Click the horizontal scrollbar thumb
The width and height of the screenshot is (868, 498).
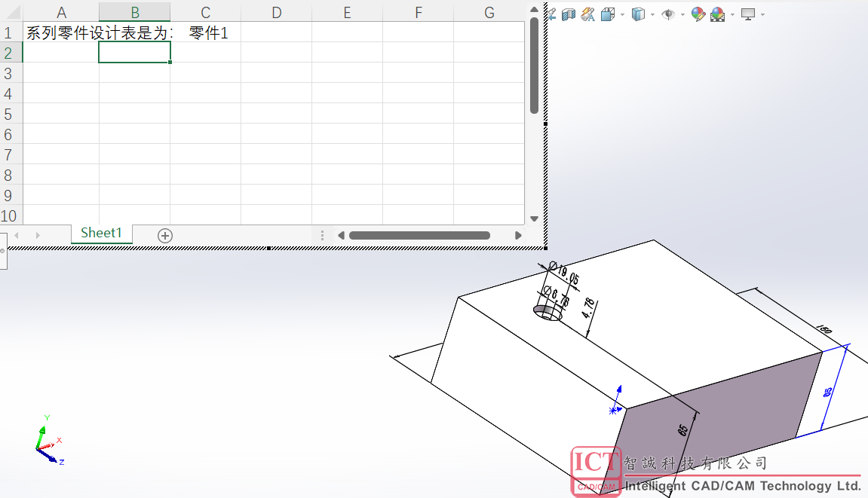point(419,236)
